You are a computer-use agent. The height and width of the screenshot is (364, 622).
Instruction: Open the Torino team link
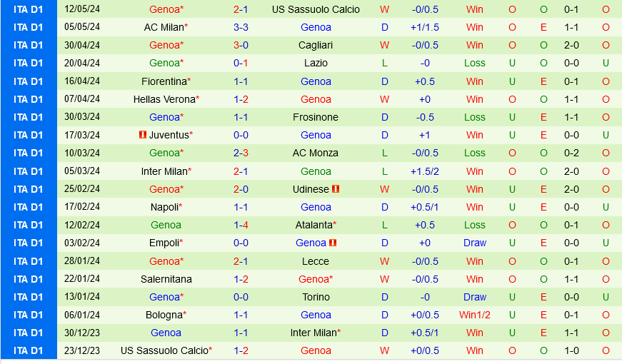tap(316, 297)
